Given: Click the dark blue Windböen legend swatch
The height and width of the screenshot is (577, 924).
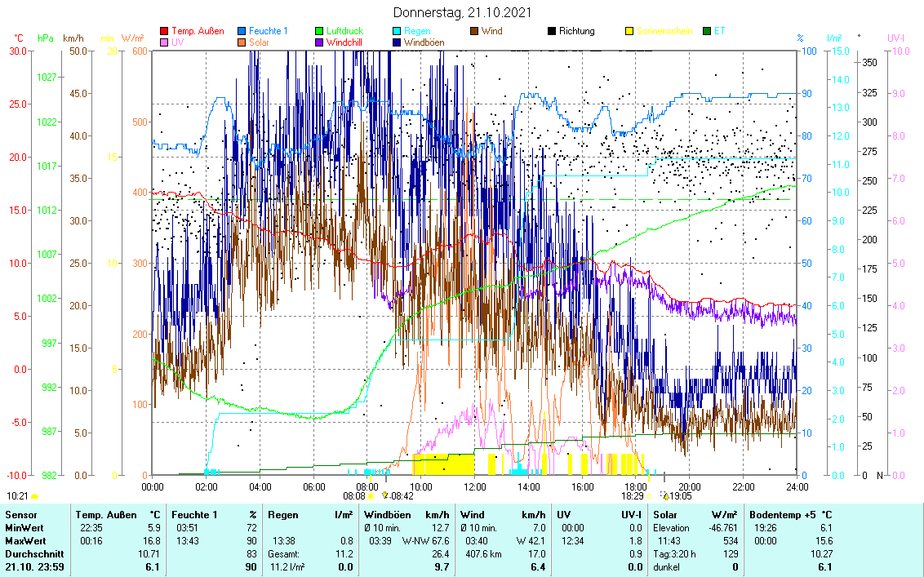Looking at the screenshot, I should 397,43.
